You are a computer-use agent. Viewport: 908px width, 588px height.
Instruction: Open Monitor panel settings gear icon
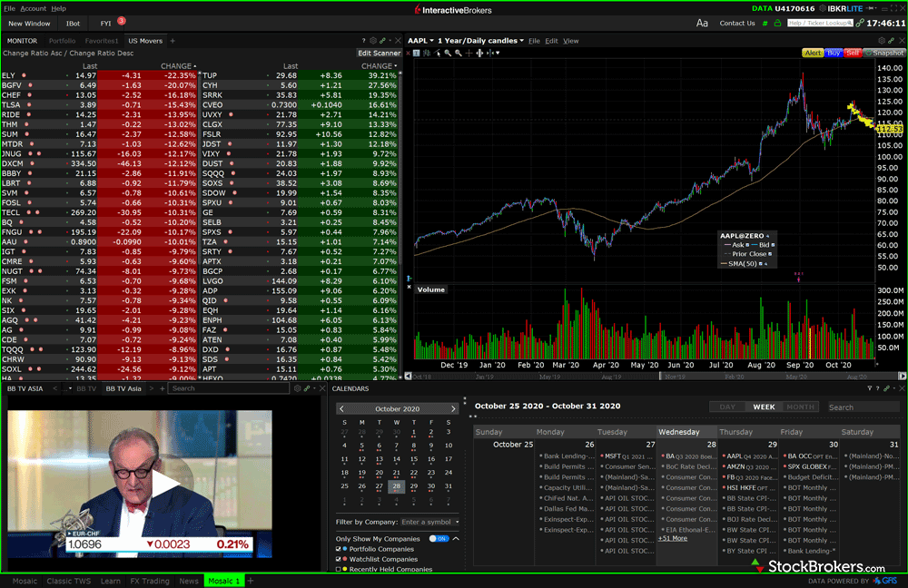tap(373, 41)
